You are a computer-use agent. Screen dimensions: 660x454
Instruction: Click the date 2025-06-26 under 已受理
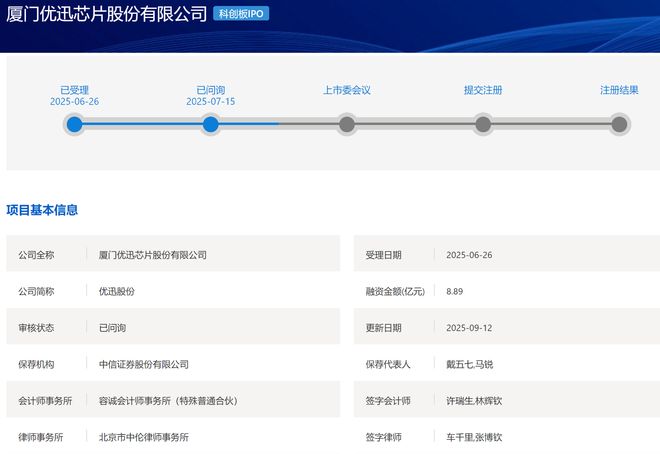[x=75, y=101]
